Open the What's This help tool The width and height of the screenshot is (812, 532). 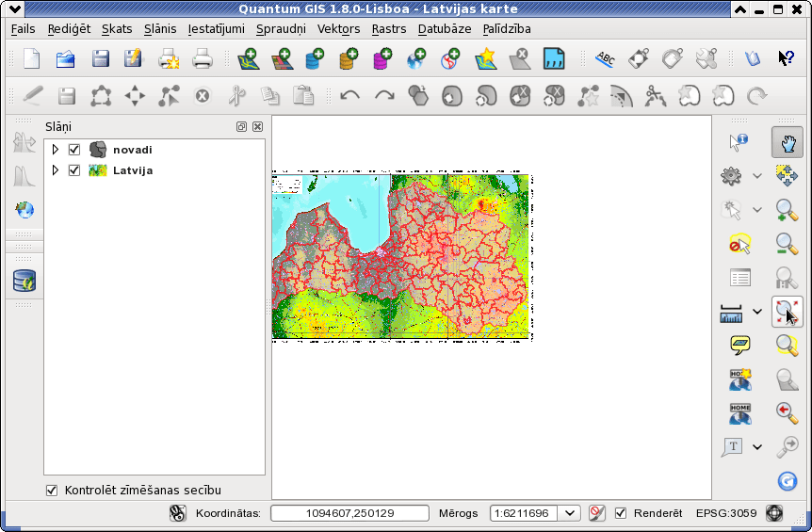coord(787,58)
